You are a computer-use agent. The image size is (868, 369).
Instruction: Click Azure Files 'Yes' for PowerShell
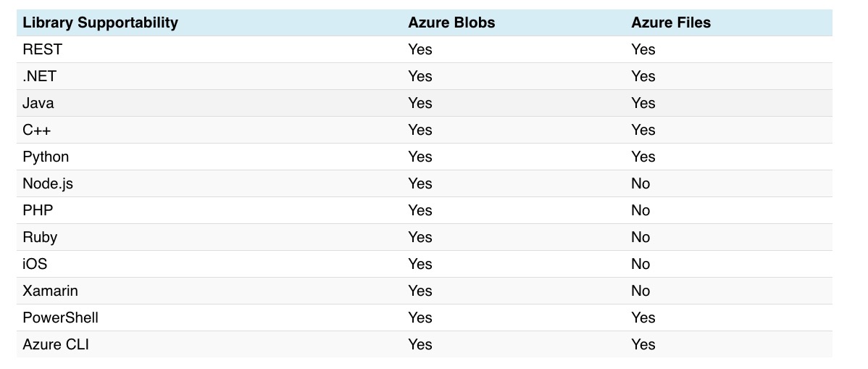point(643,318)
